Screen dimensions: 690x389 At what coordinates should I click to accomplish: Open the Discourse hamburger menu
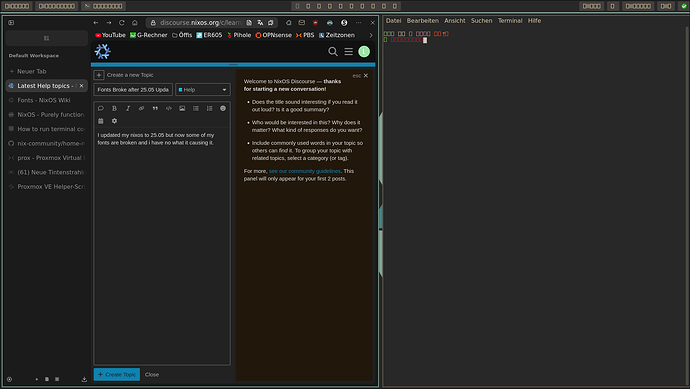tap(349, 52)
